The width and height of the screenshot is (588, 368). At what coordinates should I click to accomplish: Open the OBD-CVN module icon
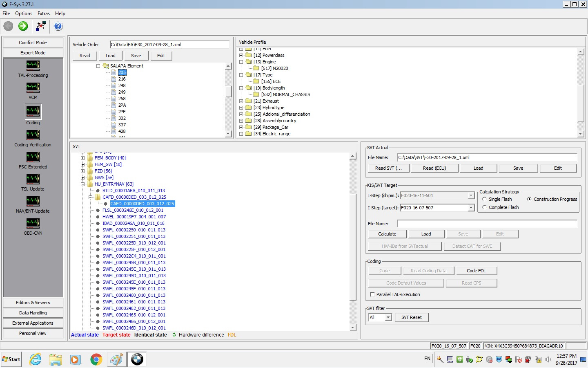[33, 223]
